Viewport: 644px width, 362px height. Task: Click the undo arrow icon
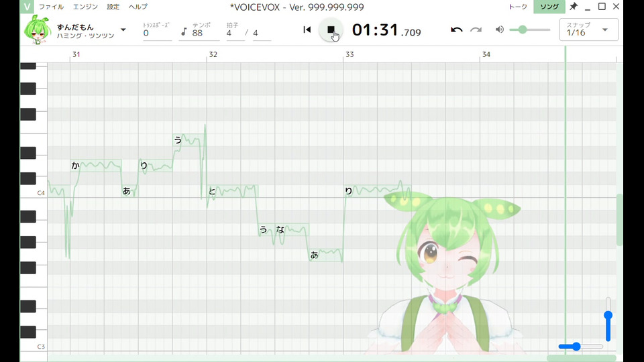[456, 29]
